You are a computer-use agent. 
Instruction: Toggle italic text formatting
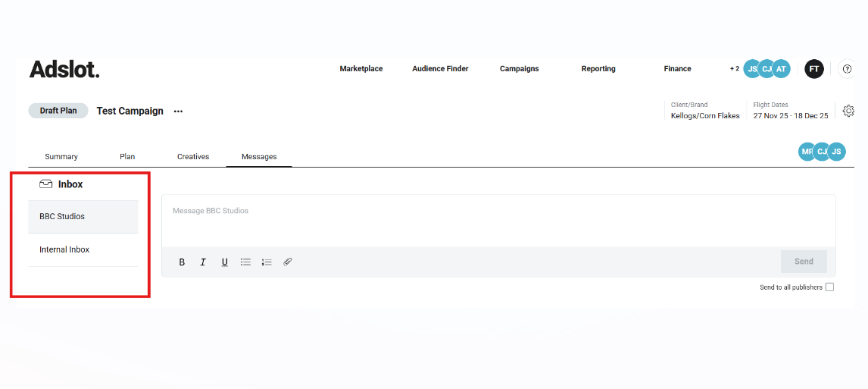[x=203, y=262]
